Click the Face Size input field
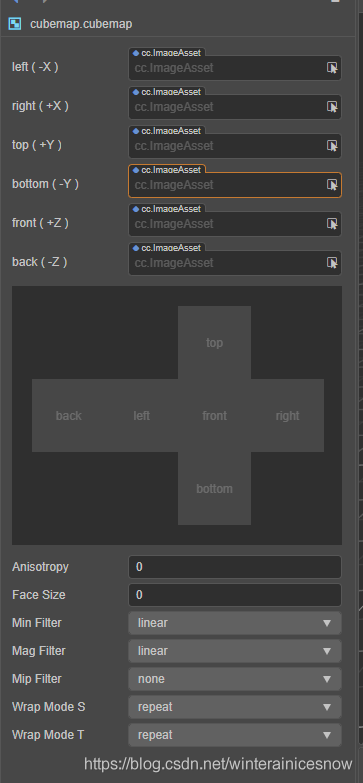363x783 pixels. 235,595
